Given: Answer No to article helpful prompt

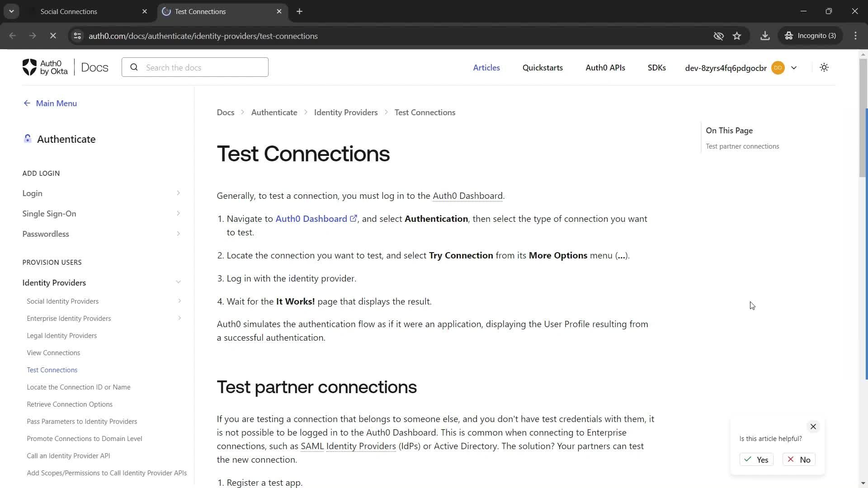Looking at the screenshot, I should pos(799,460).
